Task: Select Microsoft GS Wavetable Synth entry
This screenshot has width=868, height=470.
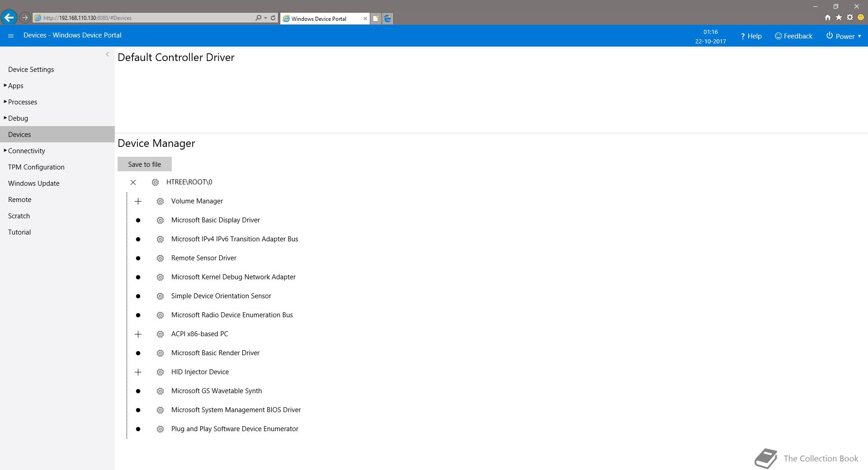Action: click(217, 391)
